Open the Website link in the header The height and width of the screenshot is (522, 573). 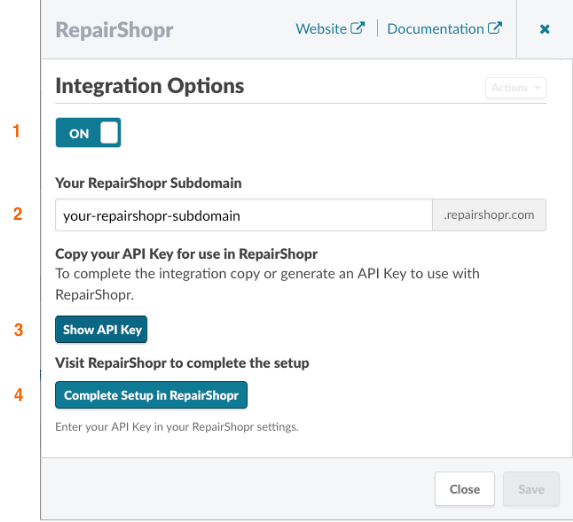point(330,29)
